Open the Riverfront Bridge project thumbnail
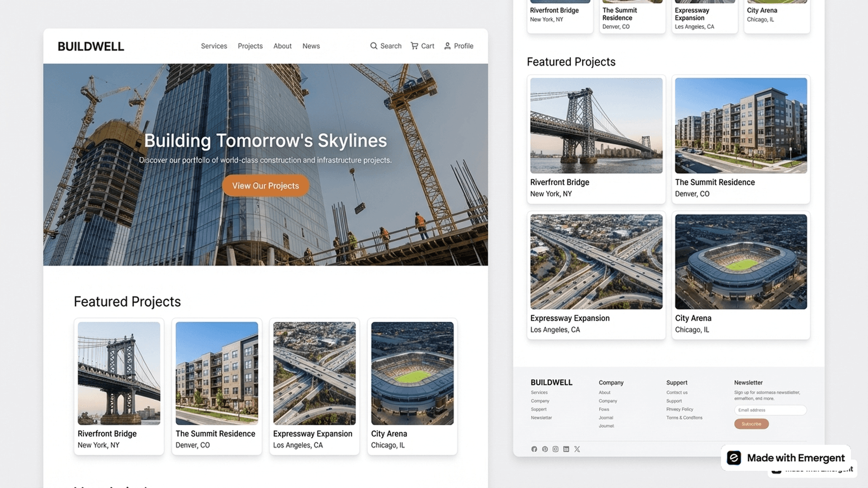Image resolution: width=868 pixels, height=488 pixels. [x=118, y=373]
